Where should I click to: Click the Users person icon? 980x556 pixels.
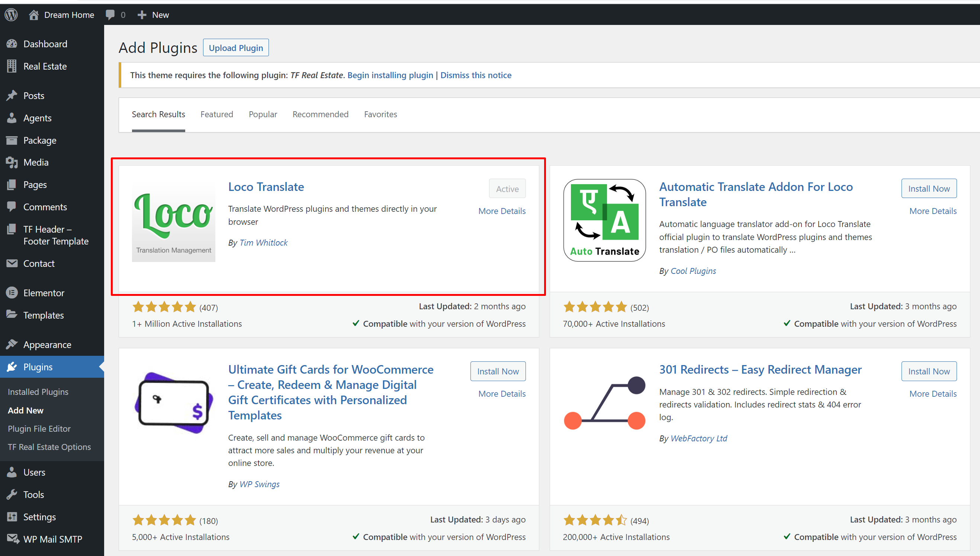click(x=12, y=472)
